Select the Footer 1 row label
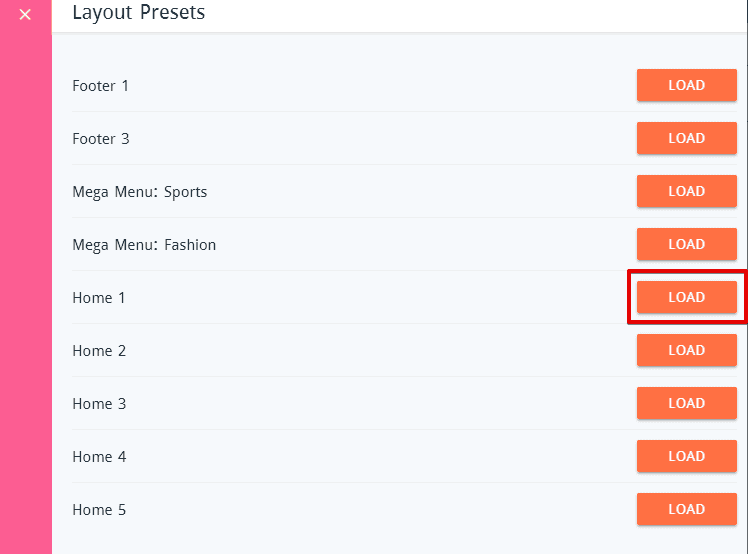The image size is (753, 554). tap(100, 86)
